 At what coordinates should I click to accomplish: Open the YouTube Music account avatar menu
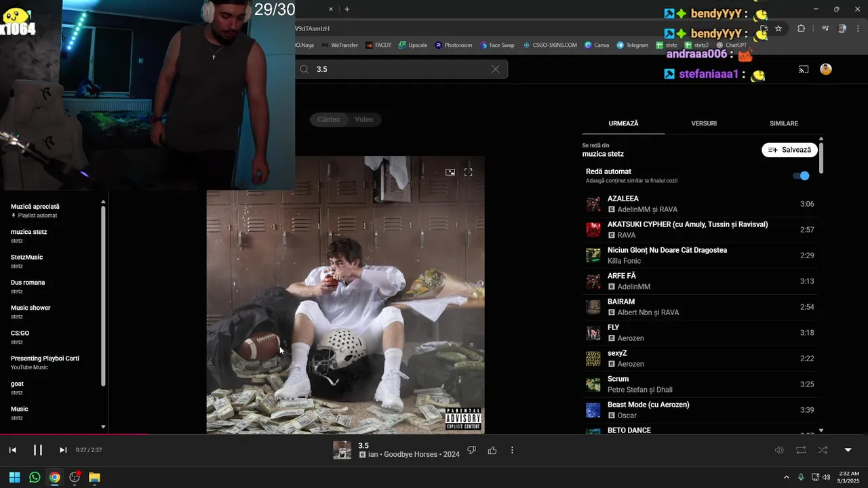point(826,69)
